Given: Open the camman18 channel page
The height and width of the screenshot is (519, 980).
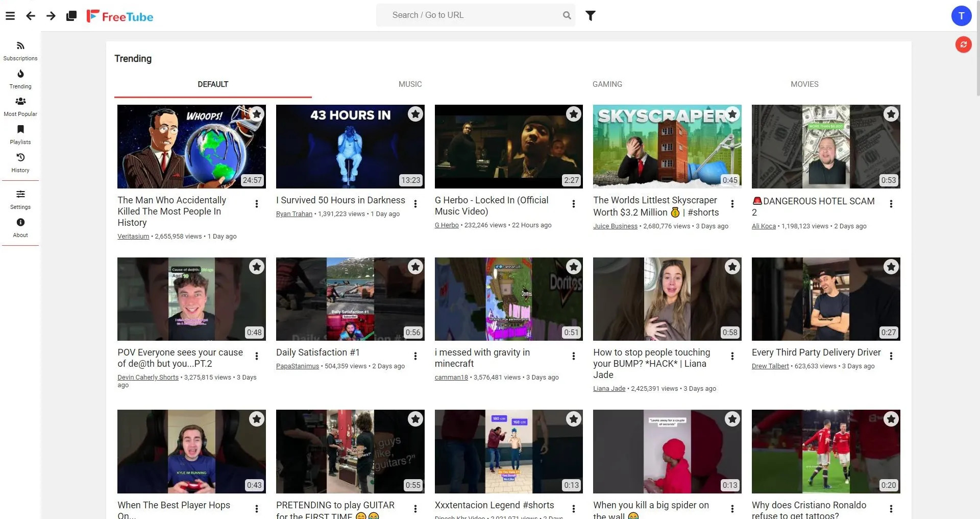Looking at the screenshot, I should (x=451, y=378).
